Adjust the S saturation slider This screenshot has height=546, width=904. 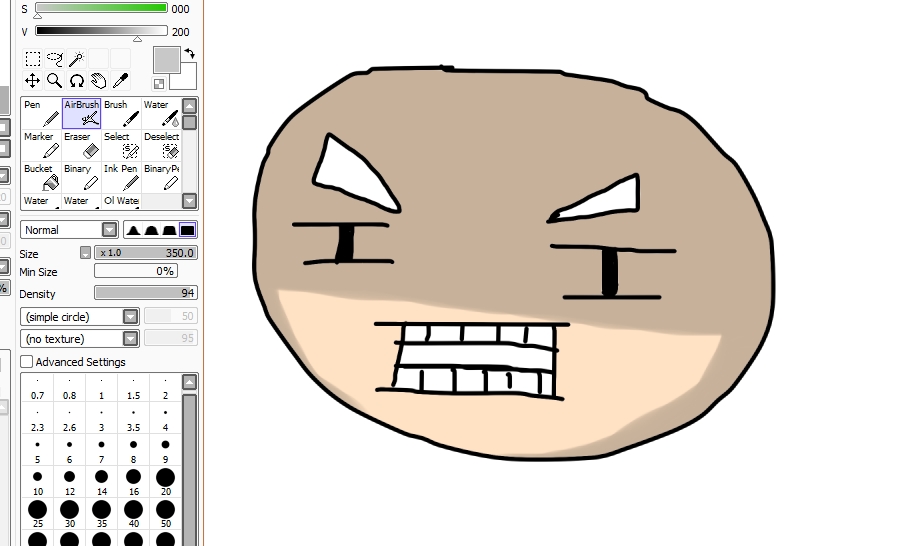click(x=101, y=9)
